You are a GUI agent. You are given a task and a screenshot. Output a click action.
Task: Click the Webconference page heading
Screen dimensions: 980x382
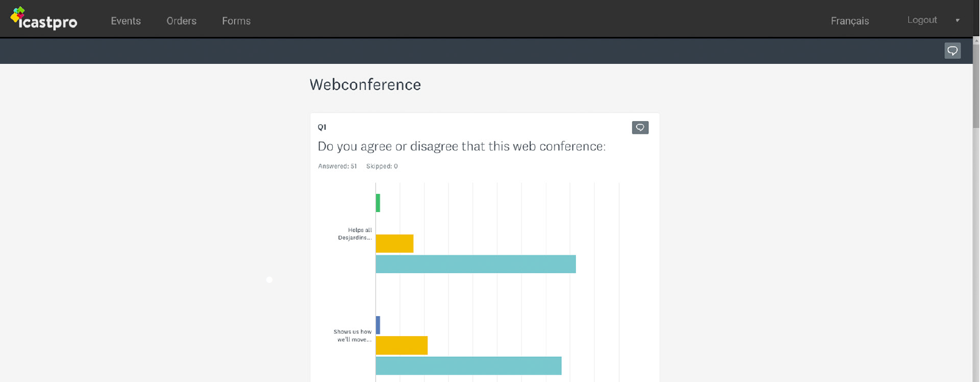click(365, 85)
